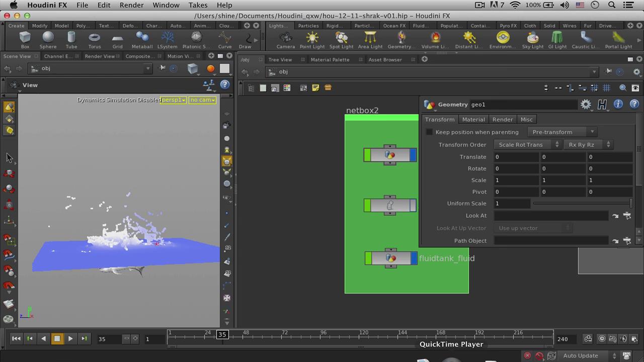644x362 pixels.
Task: Select the Curve shelf tool
Action: pos(224,40)
